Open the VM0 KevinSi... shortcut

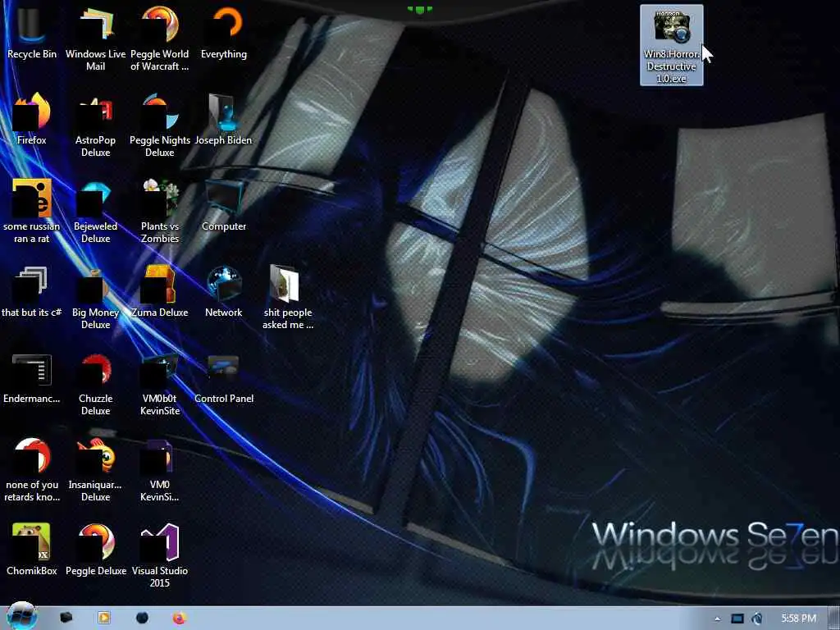tap(160, 469)
